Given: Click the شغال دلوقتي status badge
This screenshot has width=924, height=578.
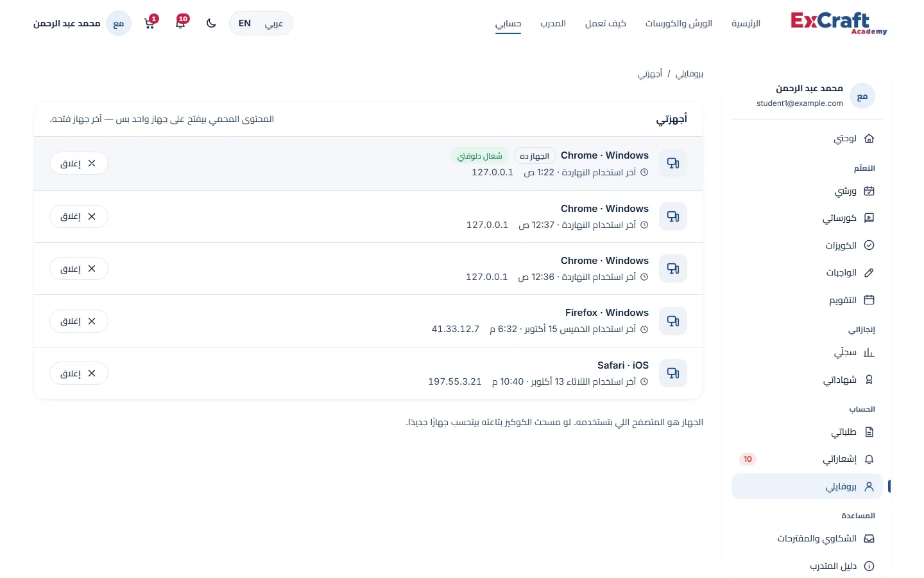Looking at the screenshot, I should 480,156.
